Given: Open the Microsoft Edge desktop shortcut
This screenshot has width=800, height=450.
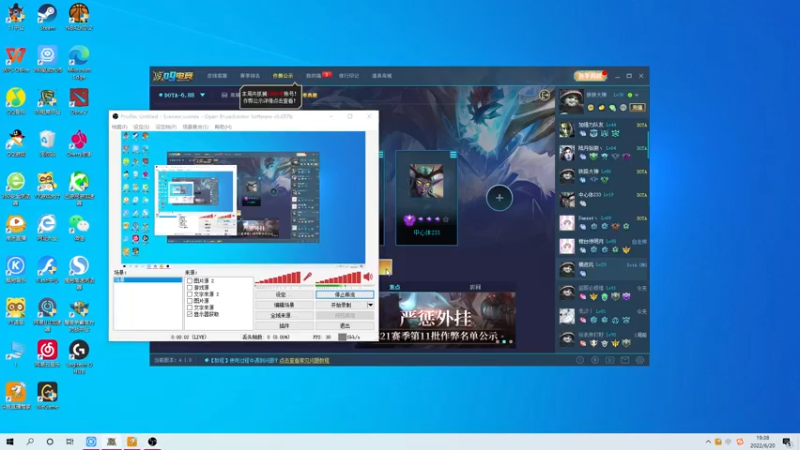Looking at the screenshot, I should point(79,61).
